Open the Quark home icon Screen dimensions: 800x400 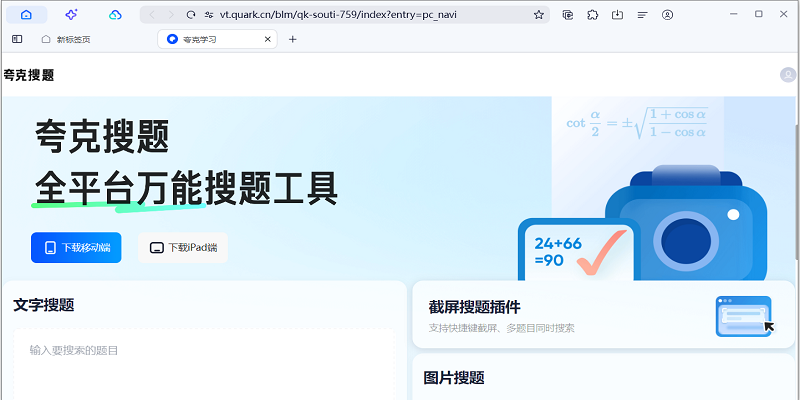tap(26, 15)
